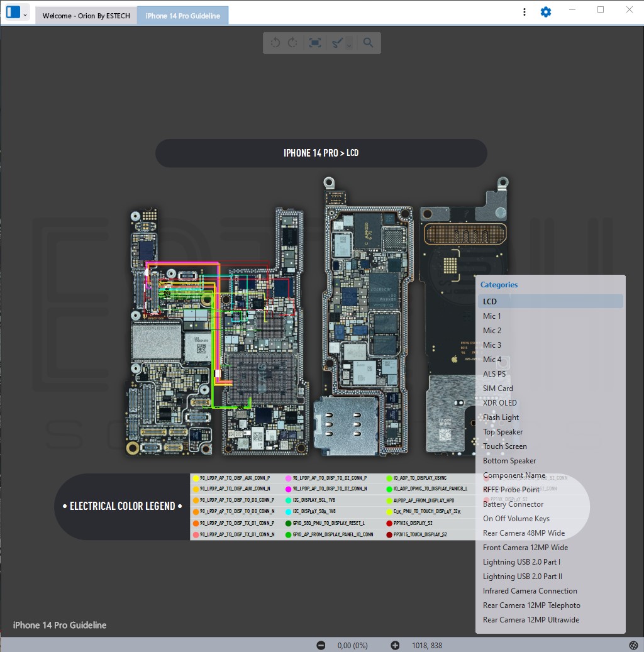This screenshot has height=652, width=644.
Task: Click the large AP processor chip on board
Action: (x=261, y=378)
